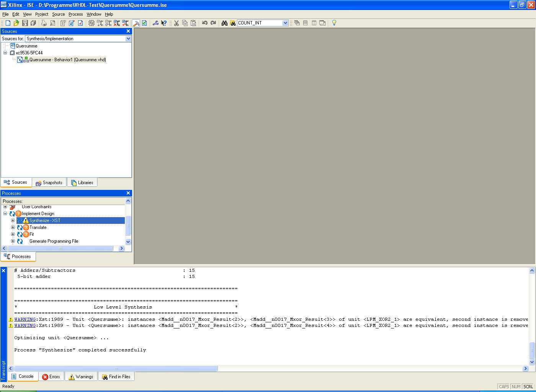Select Quersumme - Behavior1 (Quersumme.vhd) source
536x392 pixels.
68,60
